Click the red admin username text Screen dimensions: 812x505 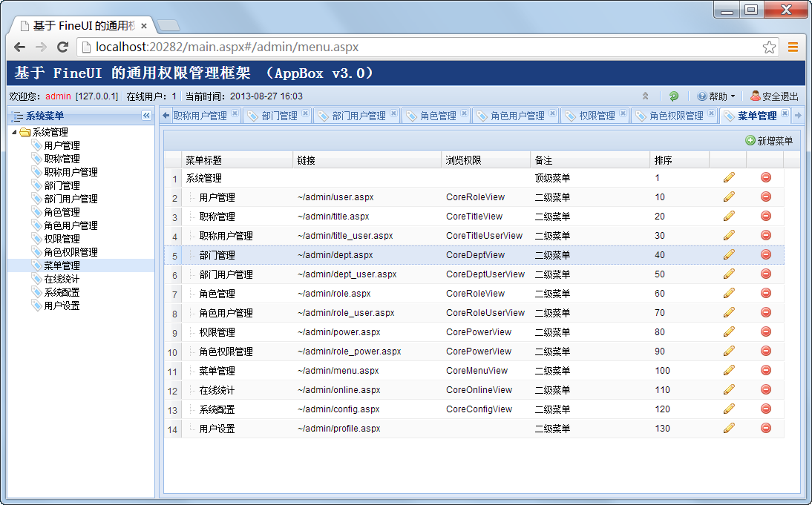tap(58, 96)
